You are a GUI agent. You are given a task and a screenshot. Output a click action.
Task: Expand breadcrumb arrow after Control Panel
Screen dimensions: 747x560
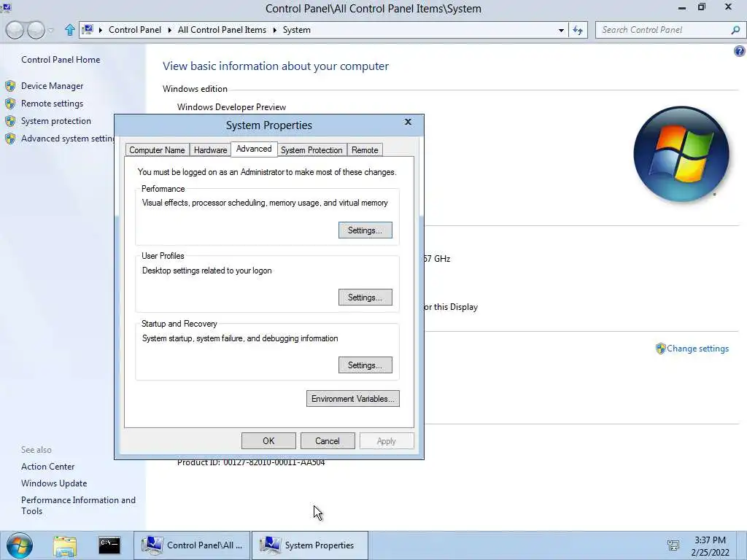click(x=169, y=30)
